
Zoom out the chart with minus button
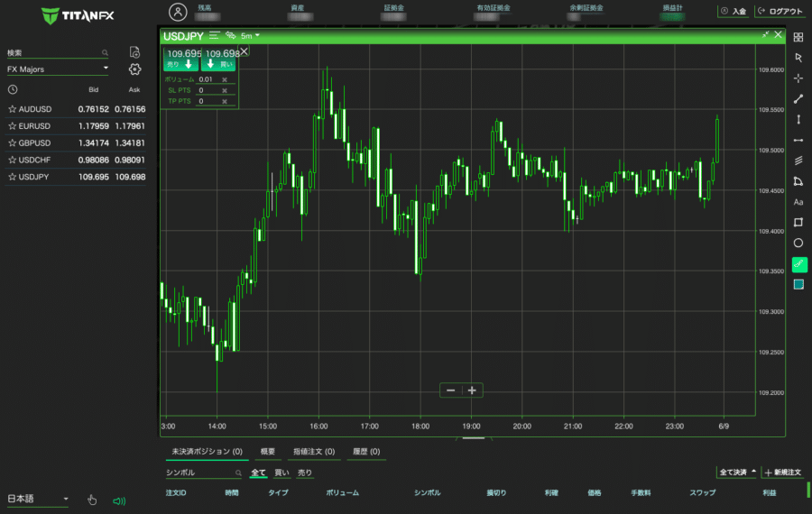point(450,390)
